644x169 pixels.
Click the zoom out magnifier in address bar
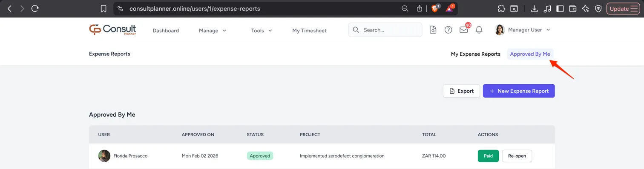[x=405, y=9]
